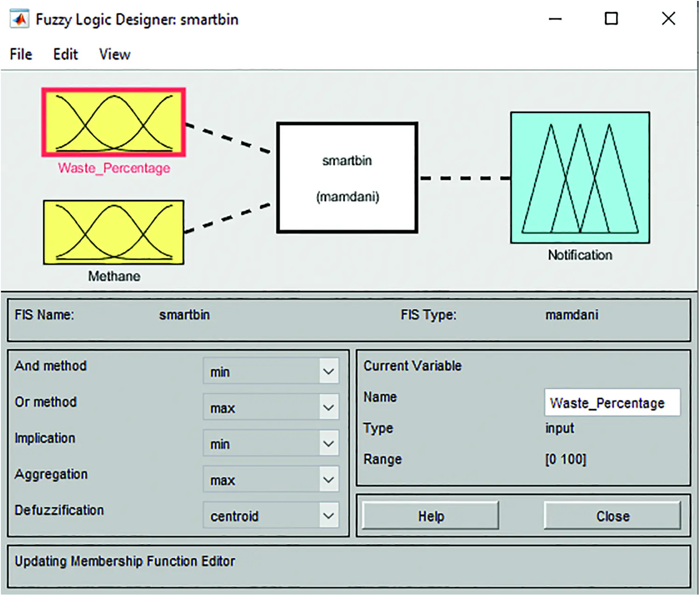Click the Help button
The image size is (700, 596).
tap(431, 516)
